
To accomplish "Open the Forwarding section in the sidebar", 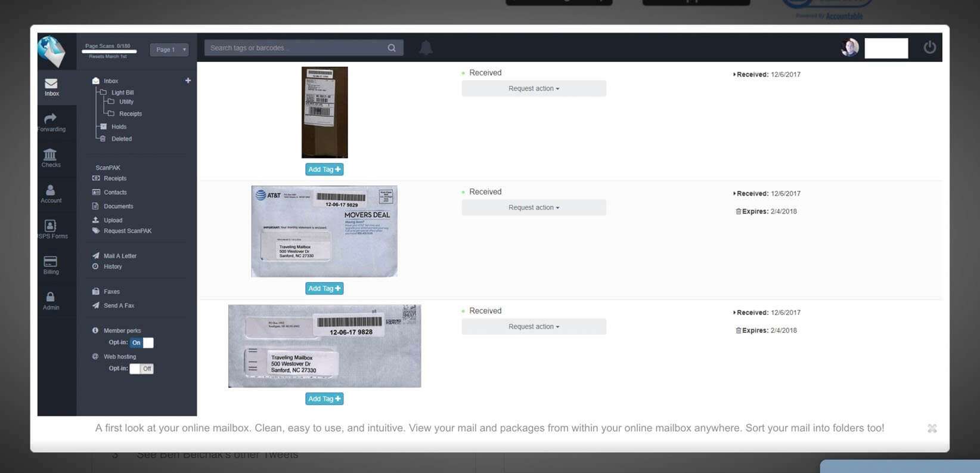I will coord(51,122).
